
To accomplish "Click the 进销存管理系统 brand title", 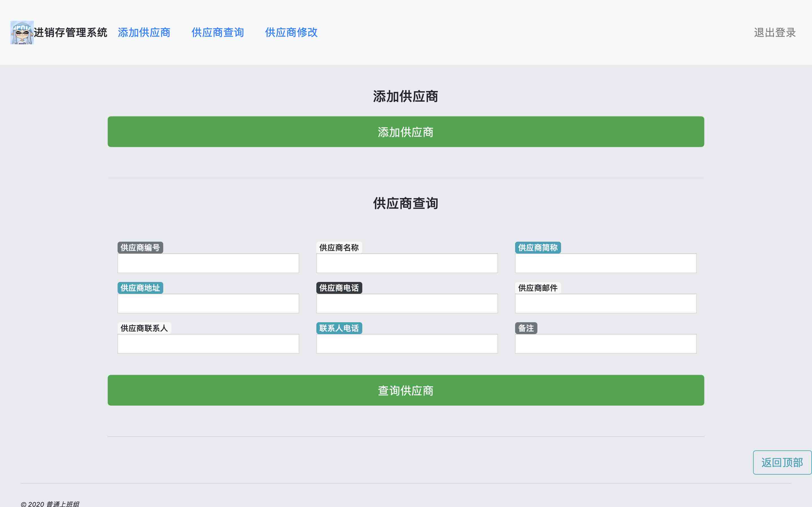I will tap(70, 32).
